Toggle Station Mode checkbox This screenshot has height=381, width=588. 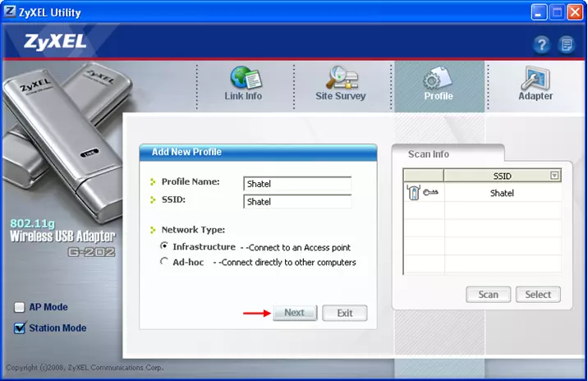(20, 328)
